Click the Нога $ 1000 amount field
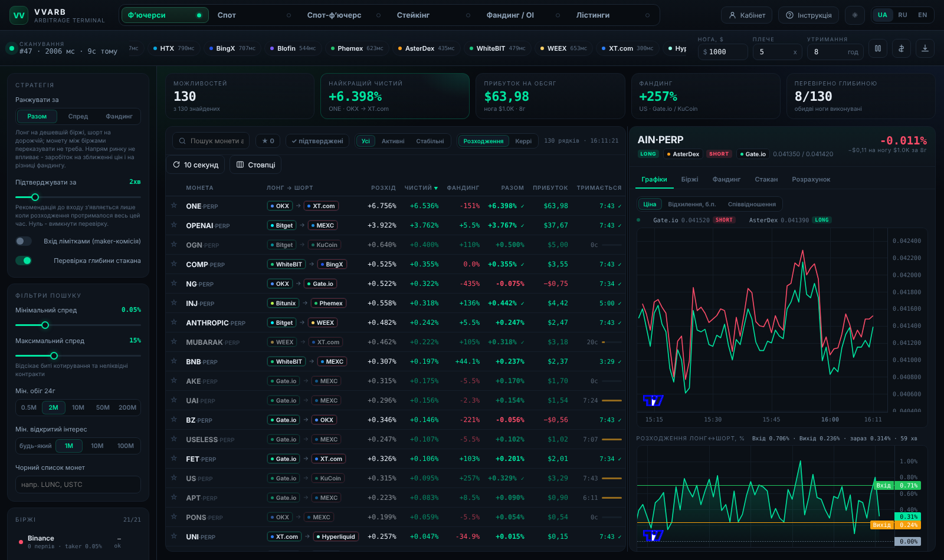 pos(723,52)
